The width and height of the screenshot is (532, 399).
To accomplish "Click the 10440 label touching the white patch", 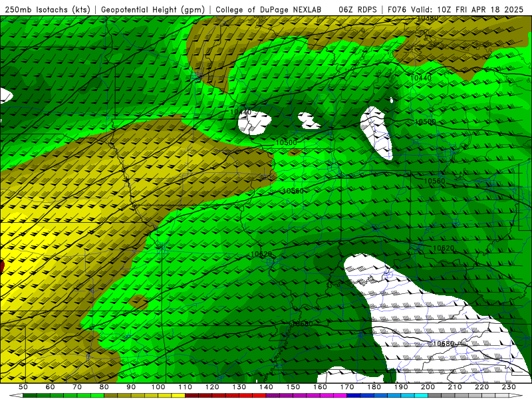I will pyautogui.click(x=241, y=112).
